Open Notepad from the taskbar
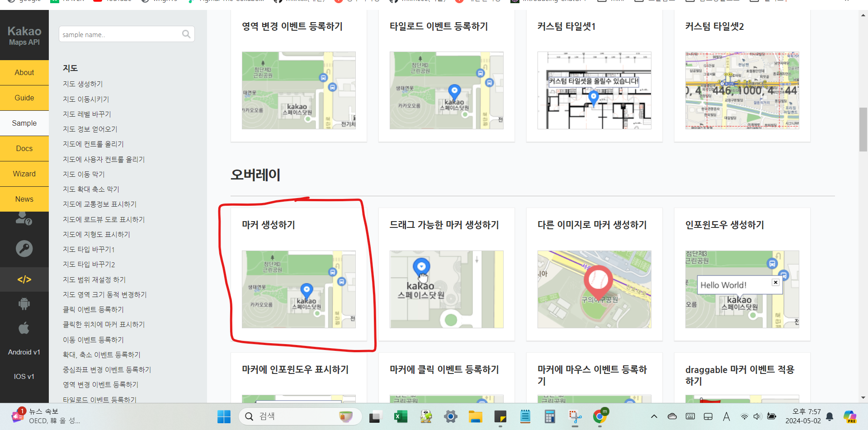Screen dimensions: 868x430 click(525, 416)
